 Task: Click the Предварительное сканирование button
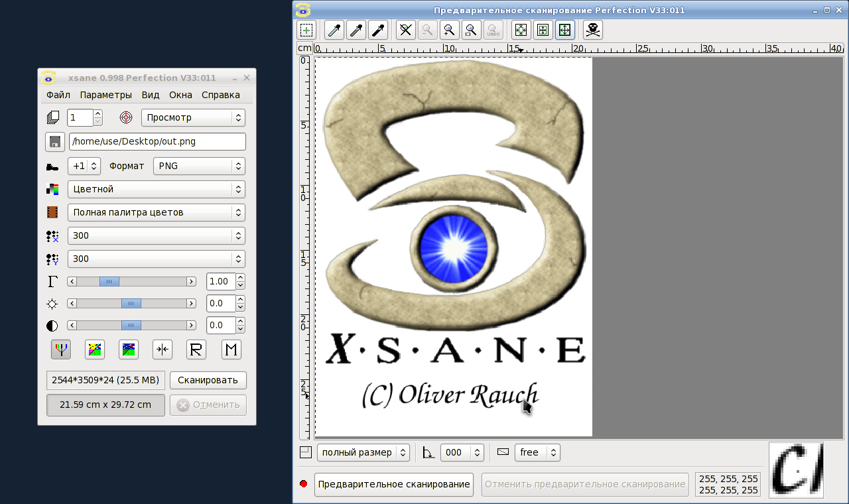(x=394, y=484)
